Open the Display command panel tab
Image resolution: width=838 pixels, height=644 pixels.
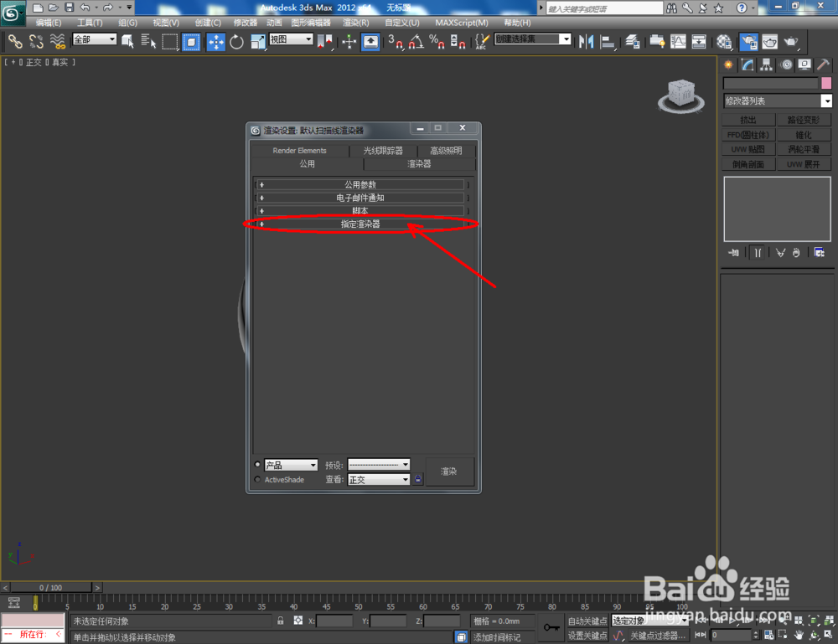[x=804, y=65]
